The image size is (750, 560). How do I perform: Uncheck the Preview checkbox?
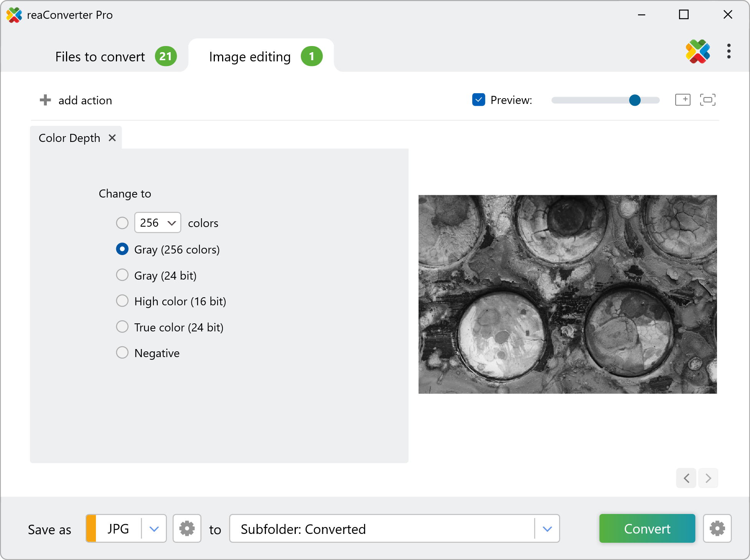pyautogui.click(x=478, y=100)
